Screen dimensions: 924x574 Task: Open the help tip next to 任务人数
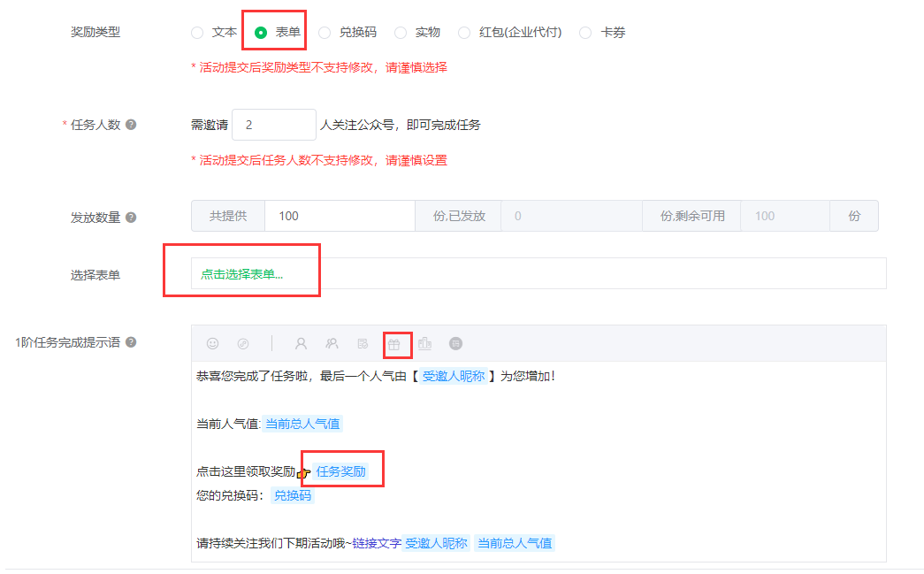coord(130,125)
